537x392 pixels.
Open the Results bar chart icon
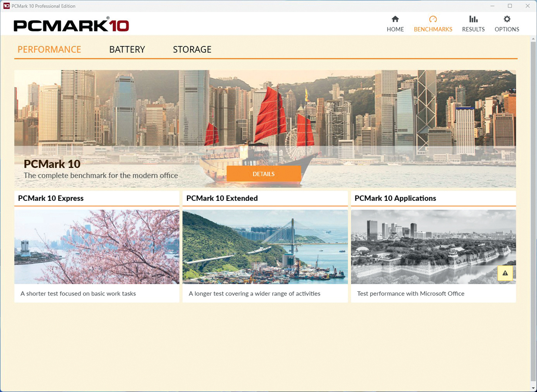473,19
